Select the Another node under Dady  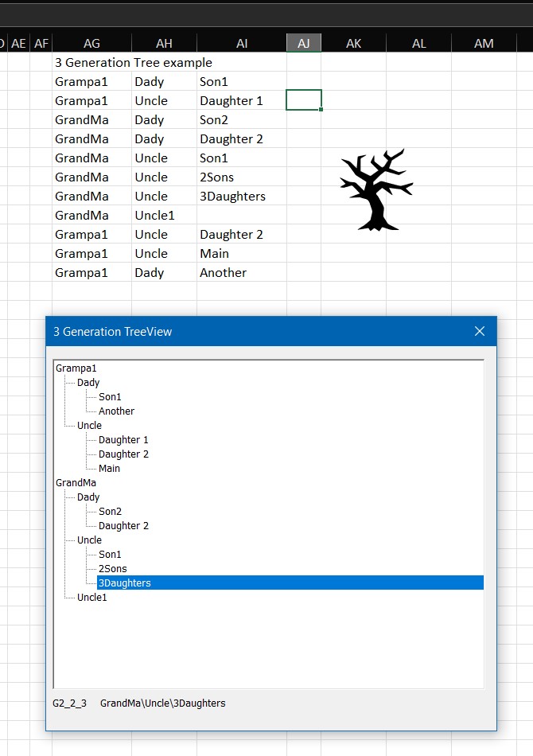coord(116,411)
